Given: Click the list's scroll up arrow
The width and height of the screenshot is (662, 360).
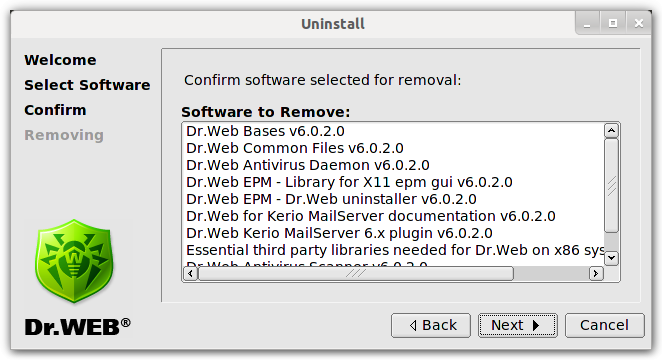Looking at the screenshot, I should pos(611,131).
